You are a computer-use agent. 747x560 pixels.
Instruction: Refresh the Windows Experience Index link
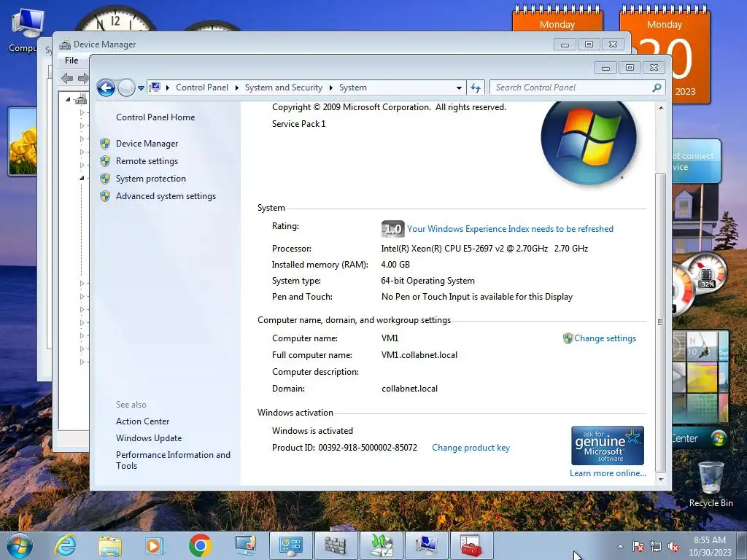click(x=510, y=229)
